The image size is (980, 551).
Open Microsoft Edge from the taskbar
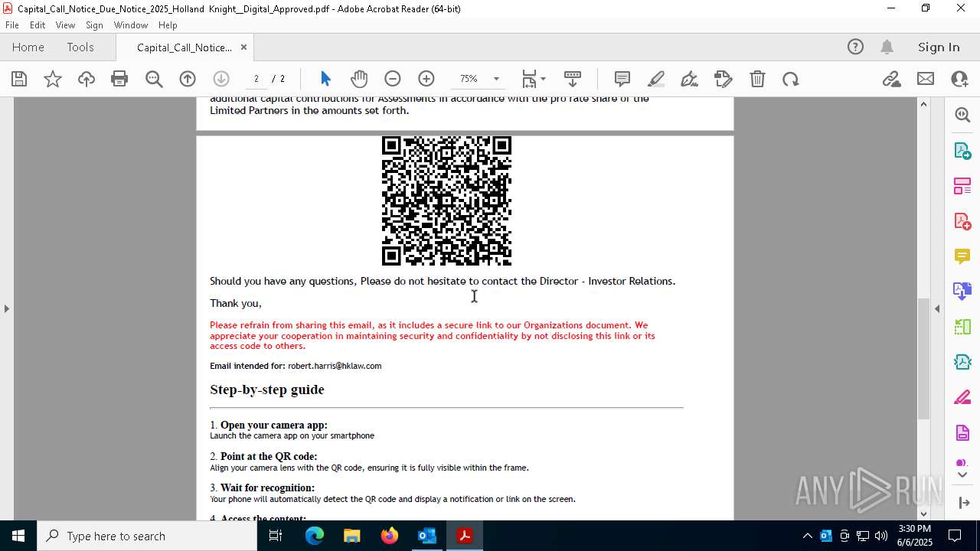[x=315, y=536]
